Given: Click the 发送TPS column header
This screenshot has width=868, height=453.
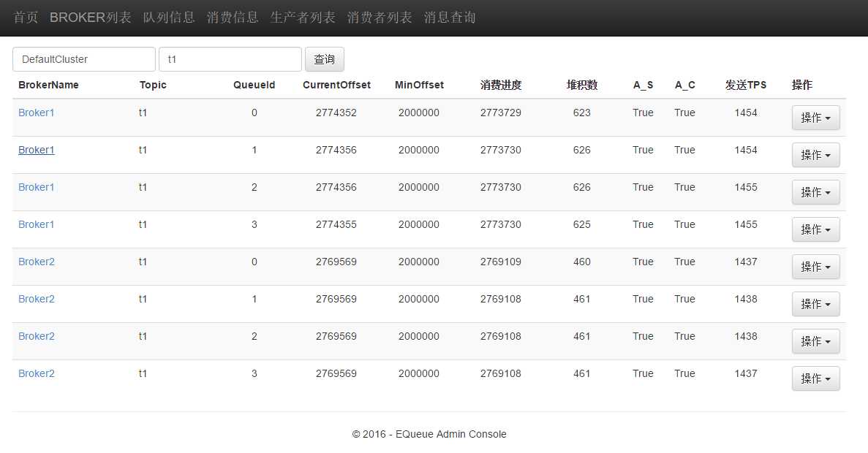Looking at the screenshot, I should (746, 85).
